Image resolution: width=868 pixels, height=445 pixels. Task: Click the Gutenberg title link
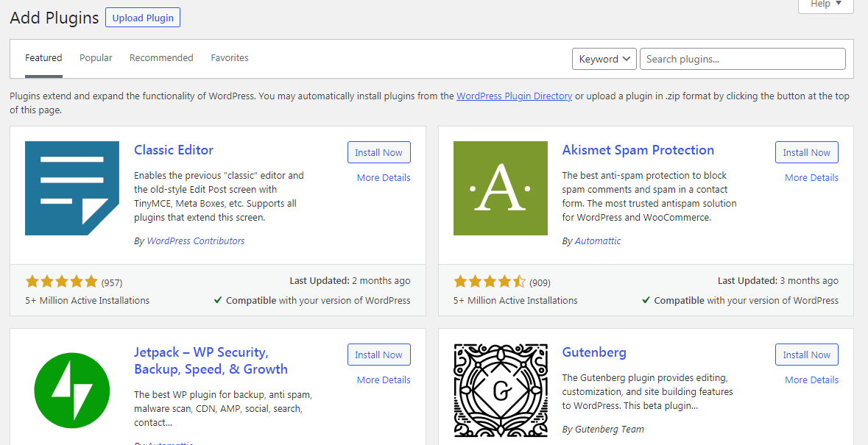[594, 352]
